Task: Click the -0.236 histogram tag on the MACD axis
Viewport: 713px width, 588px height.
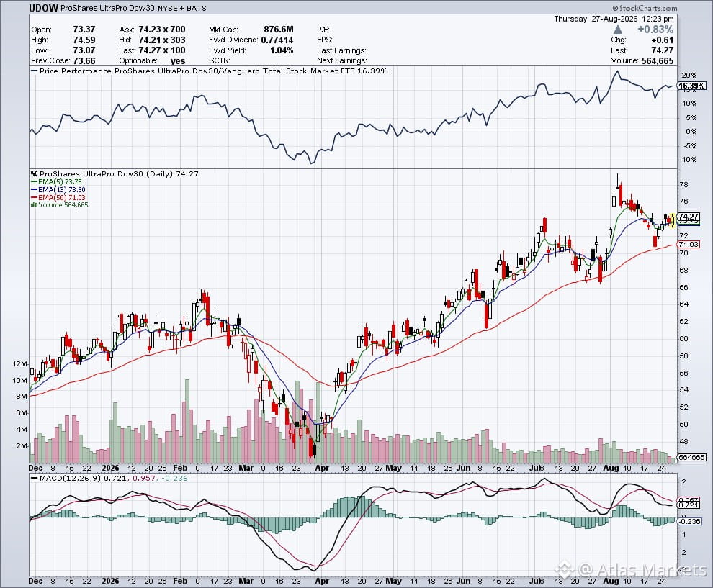Action: 690,522
